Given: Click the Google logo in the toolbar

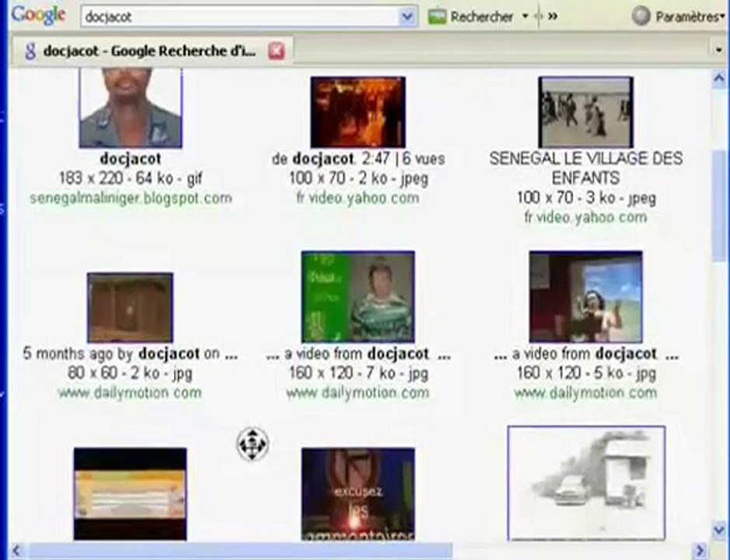Looking at the screenshot, I should (x=38, y=15).
